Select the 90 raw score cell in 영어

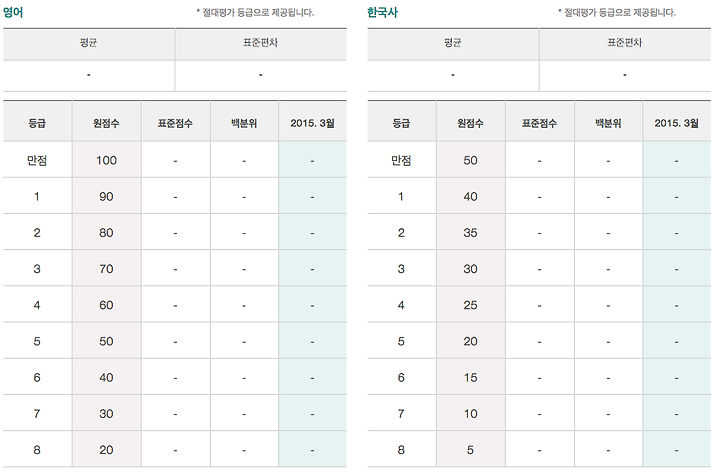pyautogui.click(x=106, y=197)
